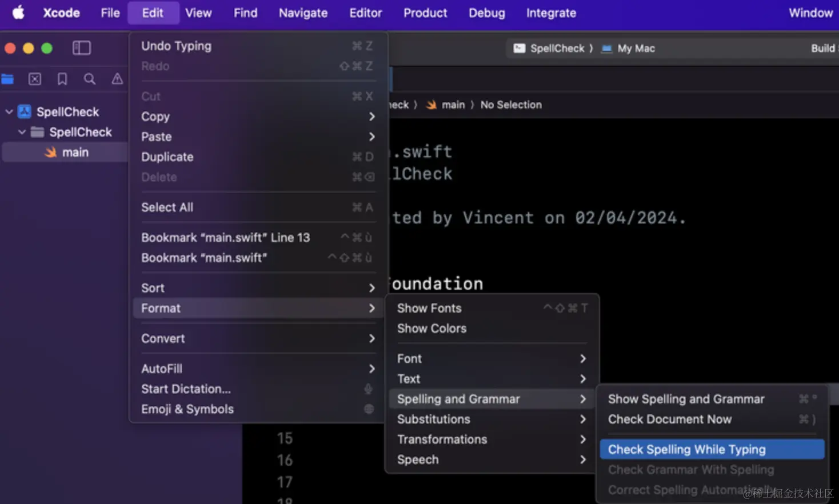Collapse the SpellCheck project disclosure arrow
The width and height of the screenshot is (839, 504).
tap(9, 112)
